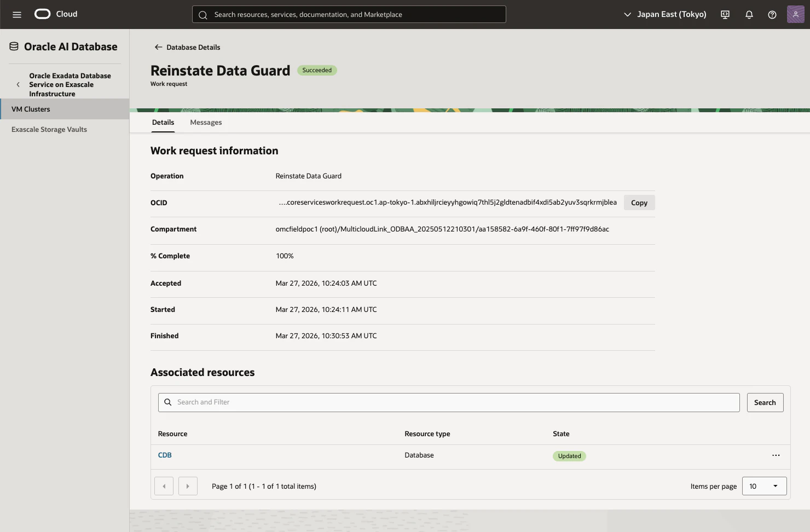This screenshot has width=810, height=532.
Task: Click the magnifier icon in Search and Filter
Action: (168, 402)
